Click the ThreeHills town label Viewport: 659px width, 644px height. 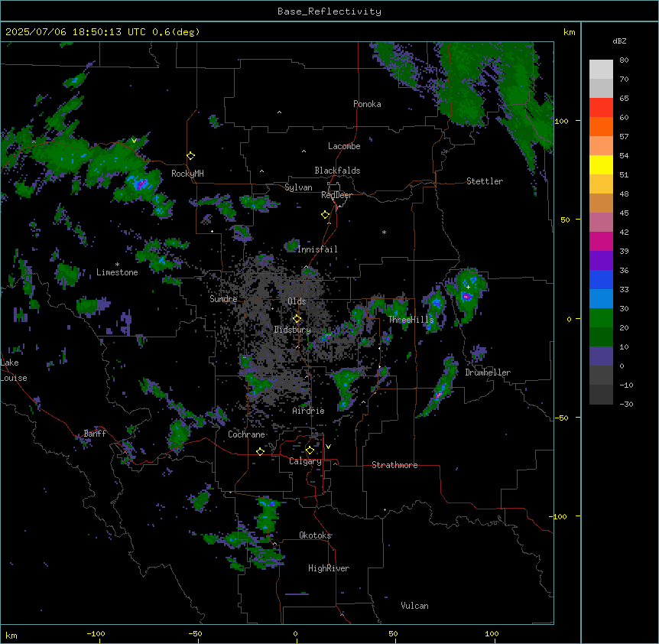[411, 320]
